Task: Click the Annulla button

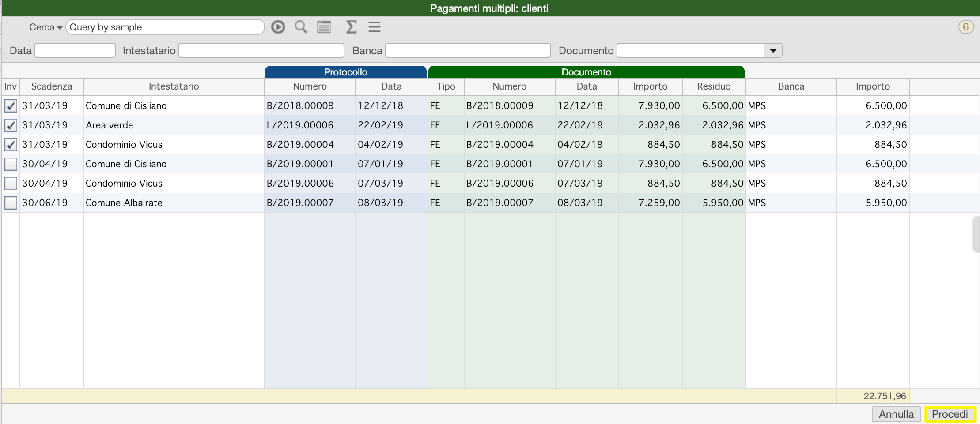Action: coord(896,414)
